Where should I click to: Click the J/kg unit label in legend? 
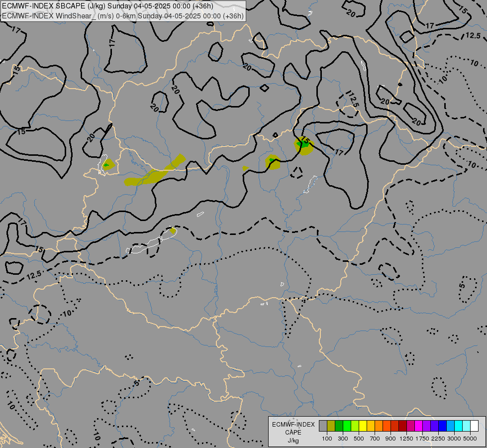(x=293, y=441)
